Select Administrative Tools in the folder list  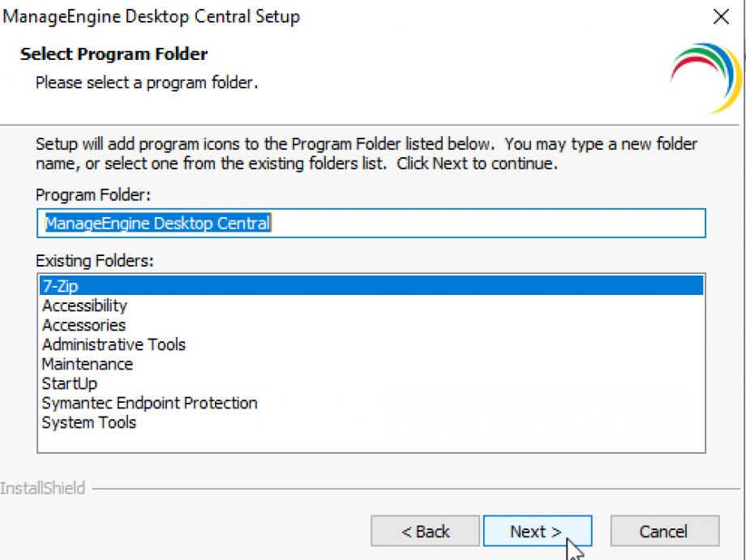114,344
